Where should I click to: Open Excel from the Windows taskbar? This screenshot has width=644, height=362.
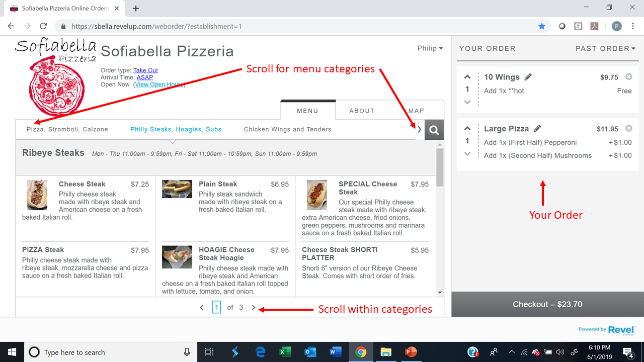285,352
